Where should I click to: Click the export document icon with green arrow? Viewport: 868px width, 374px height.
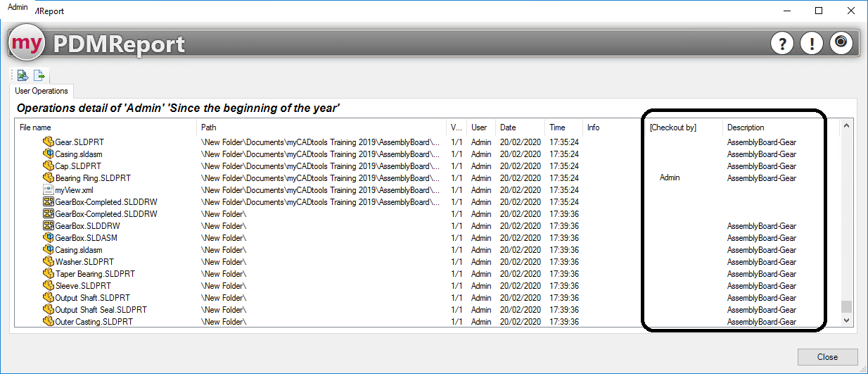[x=39, y=75]
